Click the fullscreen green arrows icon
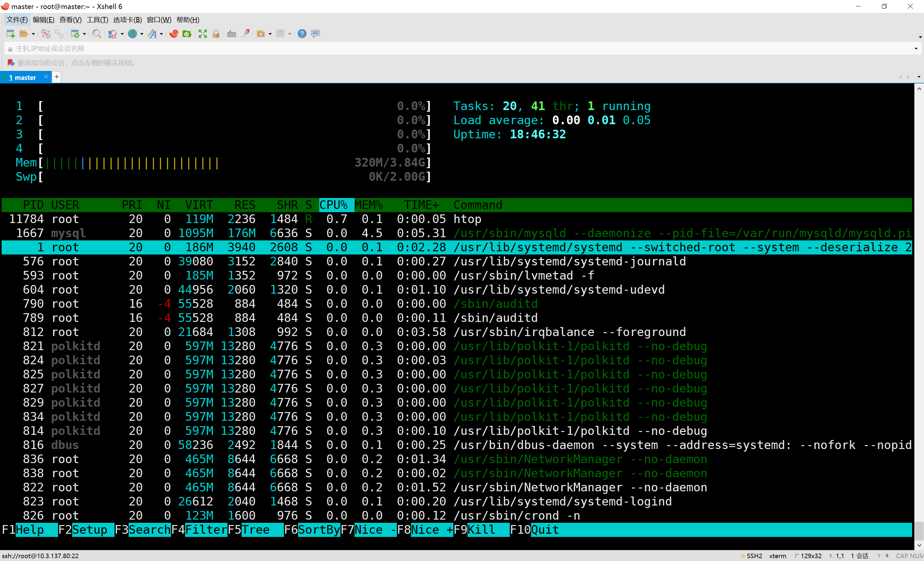 [x=202, y=34]
